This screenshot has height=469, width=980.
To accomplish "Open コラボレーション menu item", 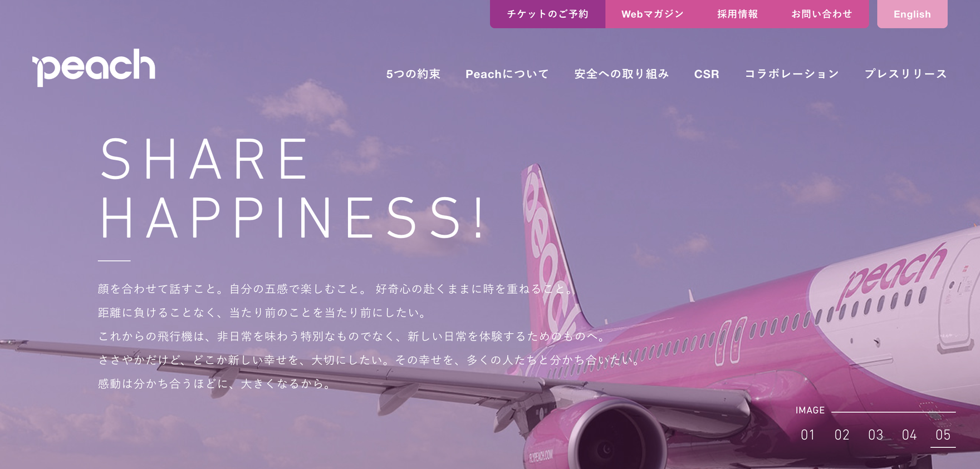I will [x=792, y=74].
